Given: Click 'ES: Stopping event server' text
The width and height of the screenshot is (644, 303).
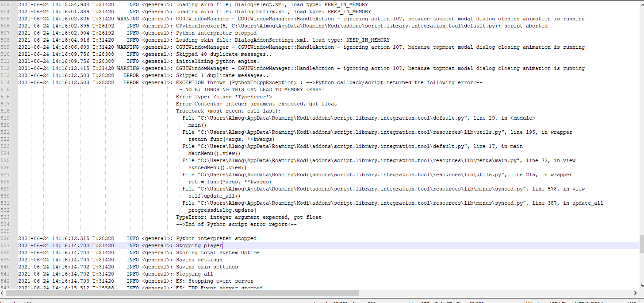Looking at the screenshot, I should point(215,281).
